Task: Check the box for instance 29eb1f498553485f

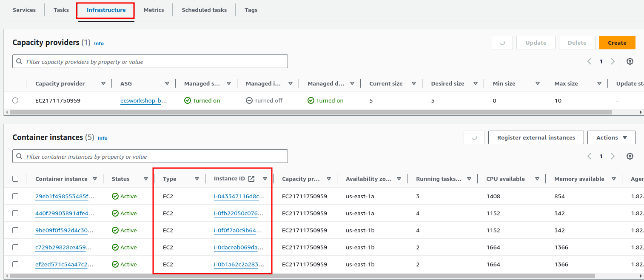Action: (15, 196)
